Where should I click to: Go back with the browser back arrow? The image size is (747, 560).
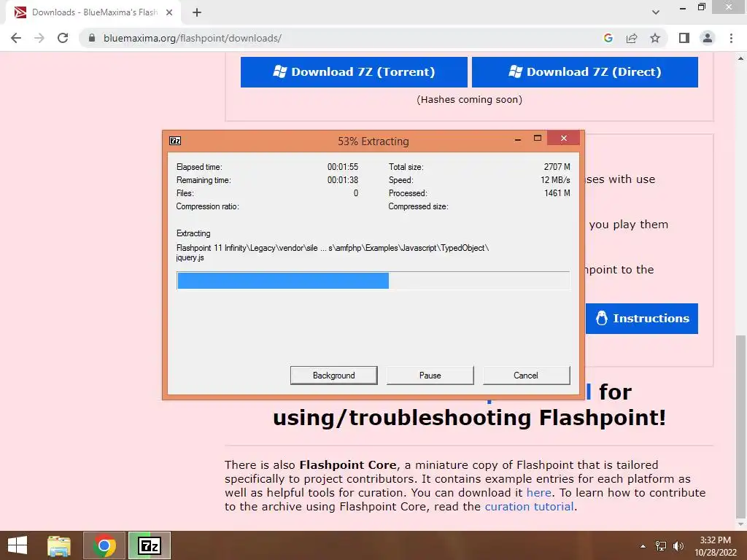(16, 38)
